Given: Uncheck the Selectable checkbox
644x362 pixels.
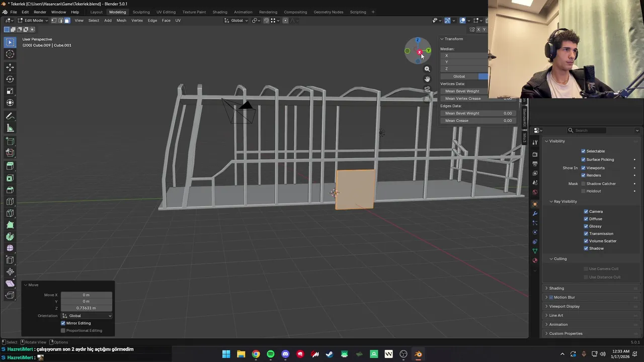Looking at the screenshot, I should tap(583, 151).
